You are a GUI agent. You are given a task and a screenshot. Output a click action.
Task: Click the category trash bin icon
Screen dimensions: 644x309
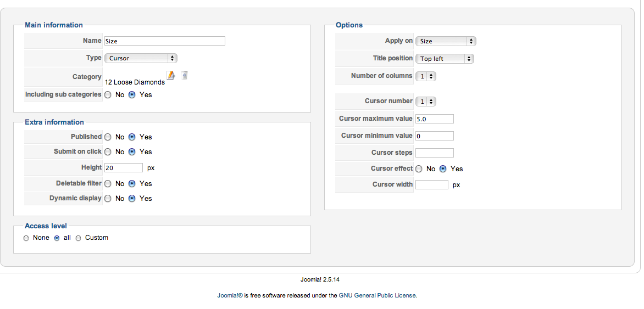point(185,75)
